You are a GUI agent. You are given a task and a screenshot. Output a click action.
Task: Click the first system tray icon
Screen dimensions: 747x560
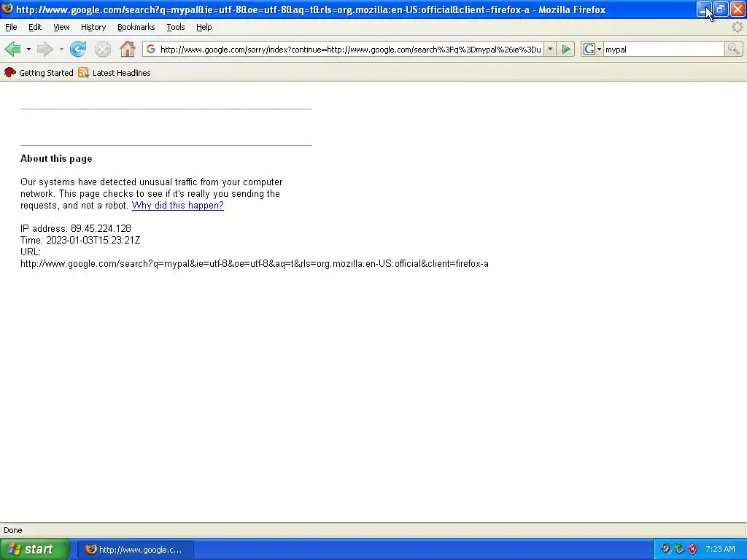pos(665,549)
